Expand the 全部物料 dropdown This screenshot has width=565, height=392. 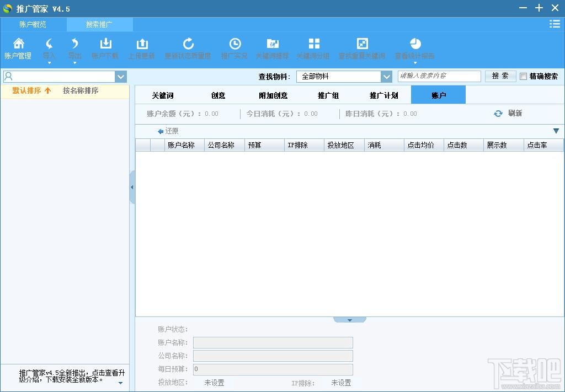tap(386, 77)
